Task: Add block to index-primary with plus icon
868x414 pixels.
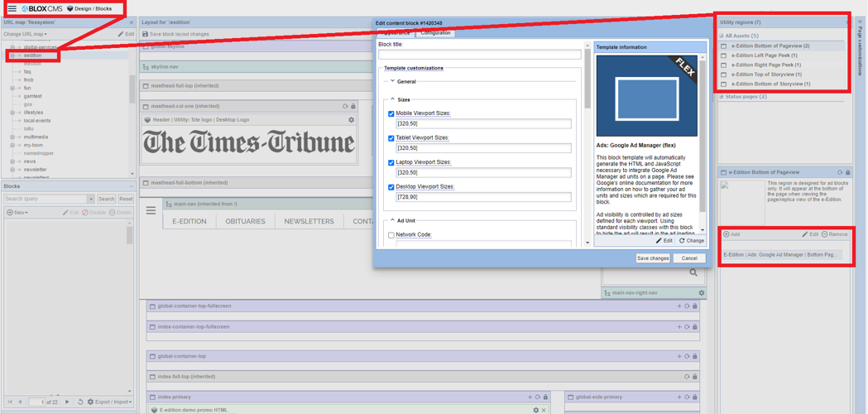Action: point(530,397)
